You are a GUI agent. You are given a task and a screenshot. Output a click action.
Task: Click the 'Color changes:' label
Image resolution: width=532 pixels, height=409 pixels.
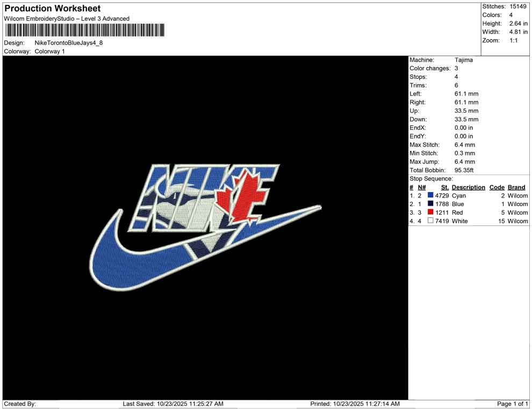(x=430, y=69)
